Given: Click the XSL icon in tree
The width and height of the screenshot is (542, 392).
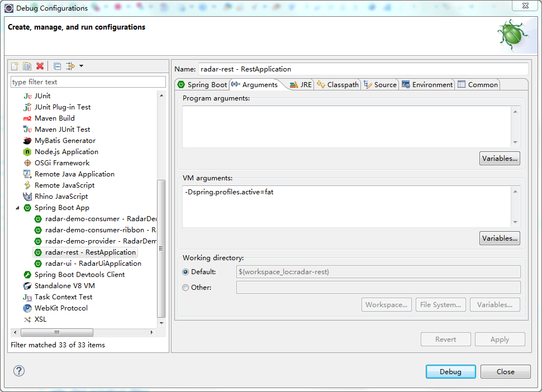Looking at the screenshot, I should pos(27,319).
